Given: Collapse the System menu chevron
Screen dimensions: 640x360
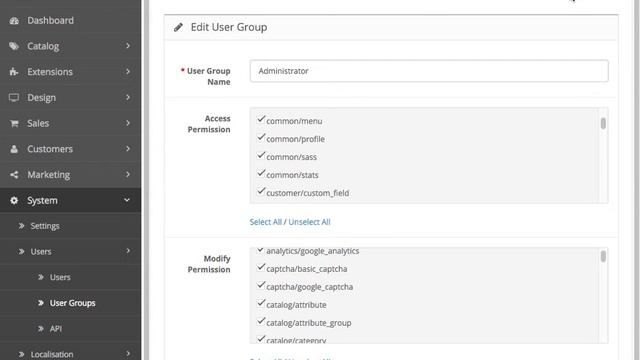Looking at the screenshot, I should pyautogui.click(x=127, y=200).
